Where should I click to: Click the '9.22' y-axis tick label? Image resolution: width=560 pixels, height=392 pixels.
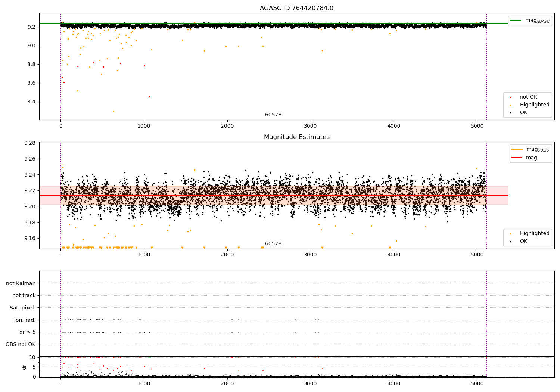click(29, 191)
